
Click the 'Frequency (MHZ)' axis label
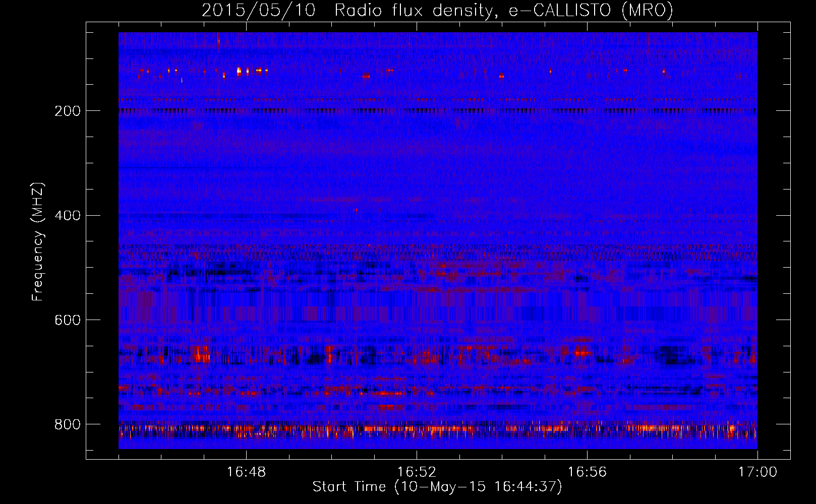pos(38,241)
